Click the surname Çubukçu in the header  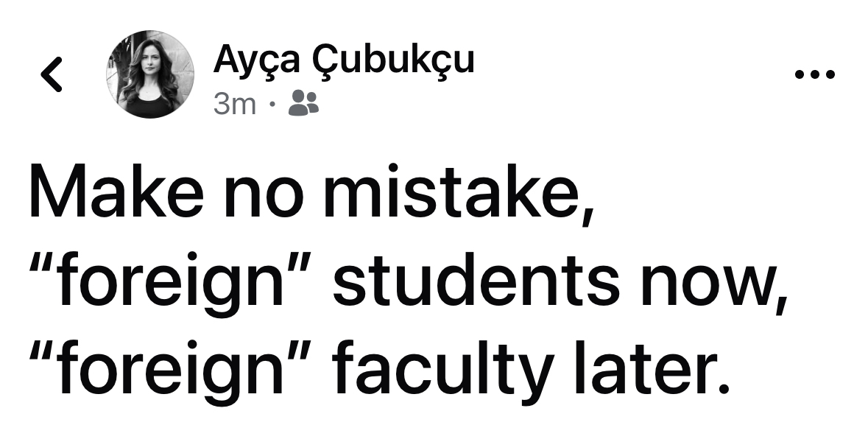[394, 60]
